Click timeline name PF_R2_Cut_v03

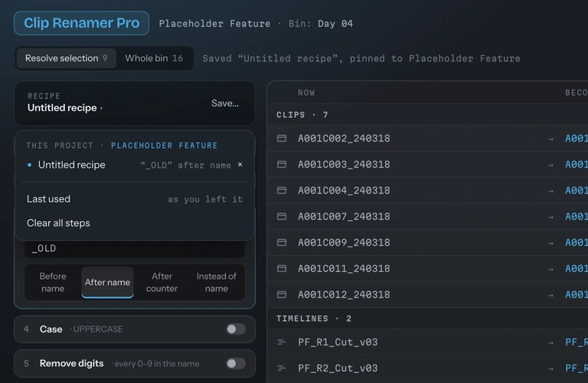click(338, 368)
